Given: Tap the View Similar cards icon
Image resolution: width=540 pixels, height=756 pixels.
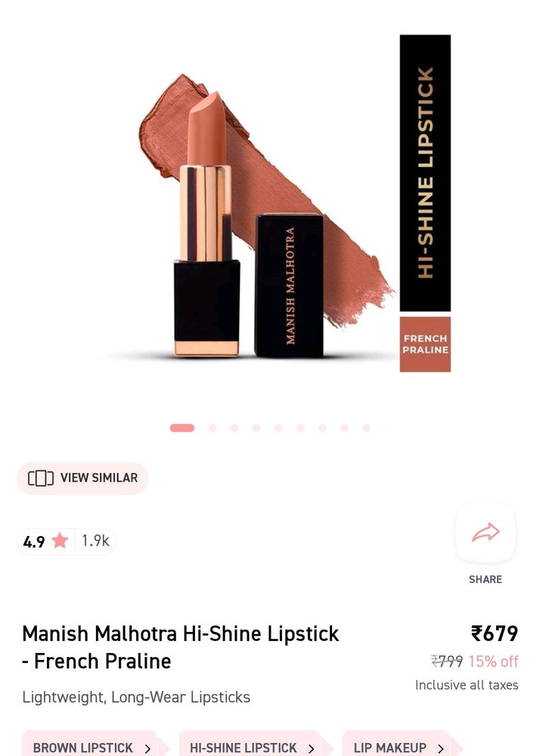Looking at the screenshot, I should 41,479.
